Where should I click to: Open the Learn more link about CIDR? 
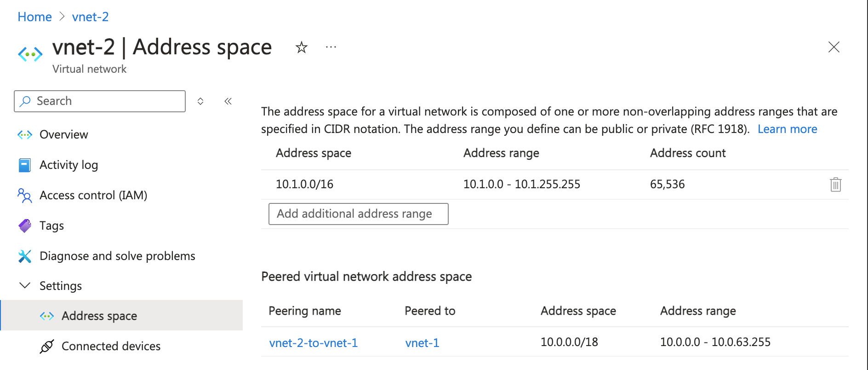coord(787,129)
